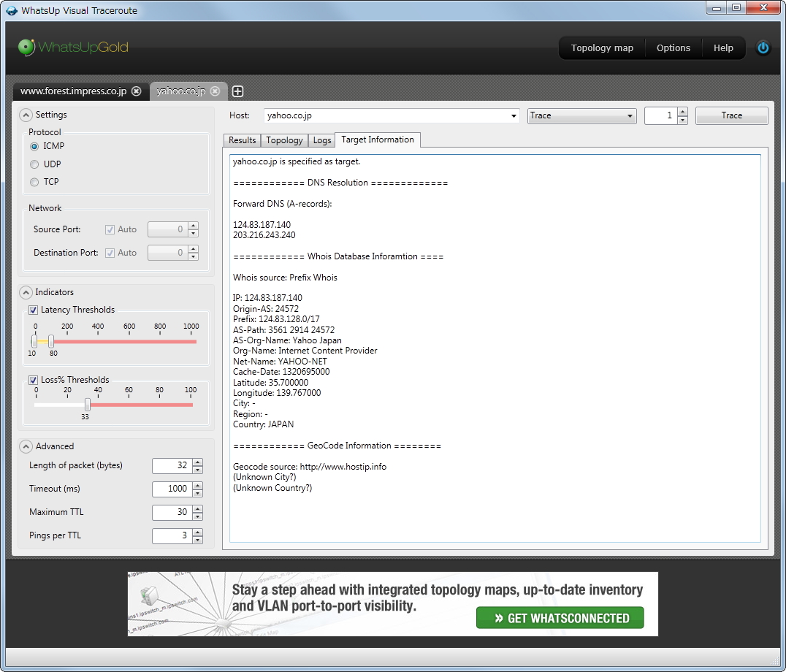Click the latency slider handle at 80
Viewport: 786px width, 672px height.
coord(51,342)
